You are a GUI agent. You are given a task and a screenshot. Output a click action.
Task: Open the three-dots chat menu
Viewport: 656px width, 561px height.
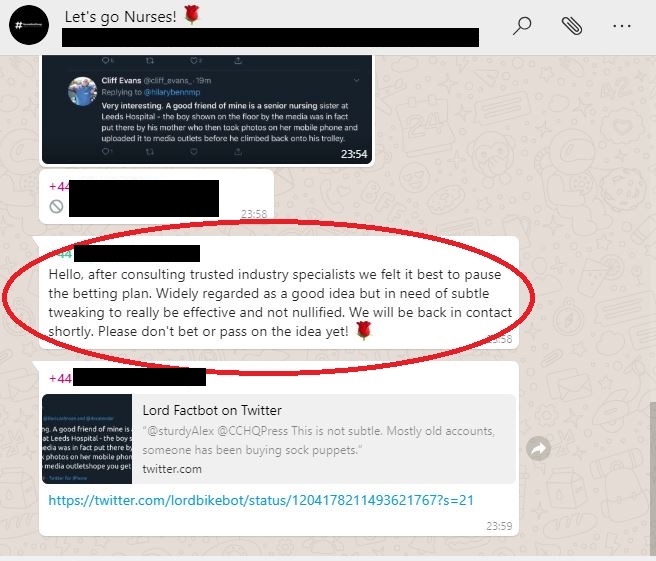(x=622, y=26)
